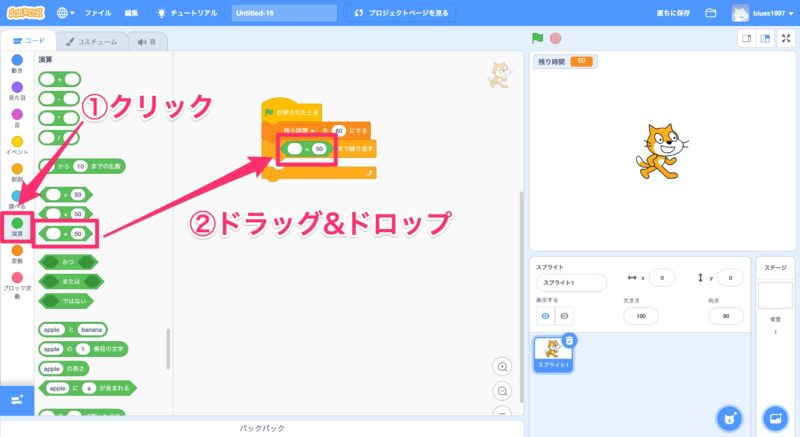800x437 pixels.
Task: Open the ファイル menu
Action: coord(98,13)
